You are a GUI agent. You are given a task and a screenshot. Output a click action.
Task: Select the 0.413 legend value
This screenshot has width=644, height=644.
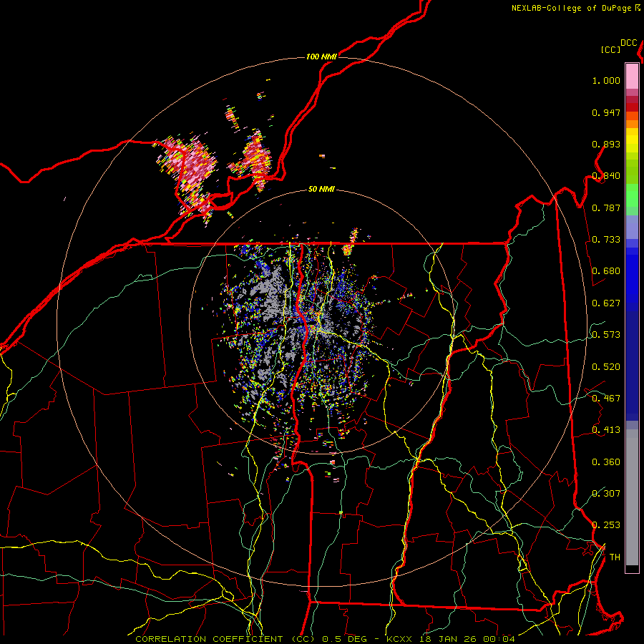tap(606, 430)
